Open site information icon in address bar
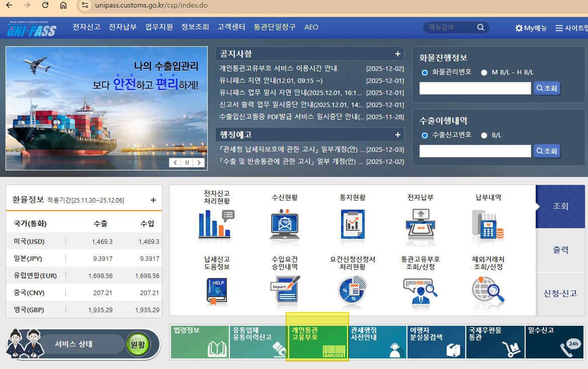The image size is (588, 369). point(85,5)
